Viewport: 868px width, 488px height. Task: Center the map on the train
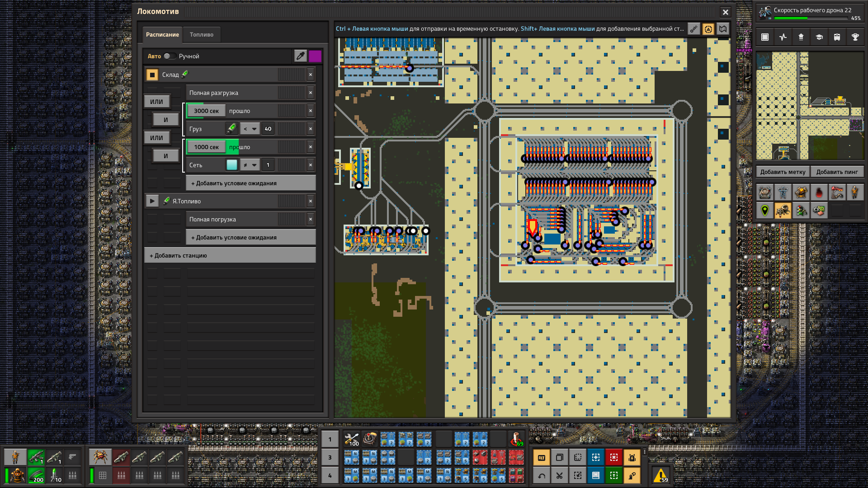pos(708,29)
